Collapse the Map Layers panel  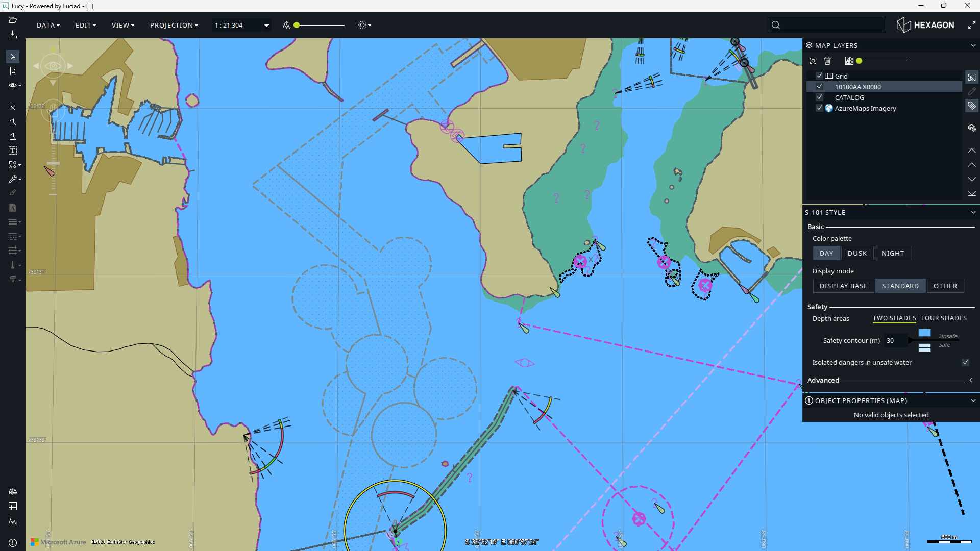(973, 45)
